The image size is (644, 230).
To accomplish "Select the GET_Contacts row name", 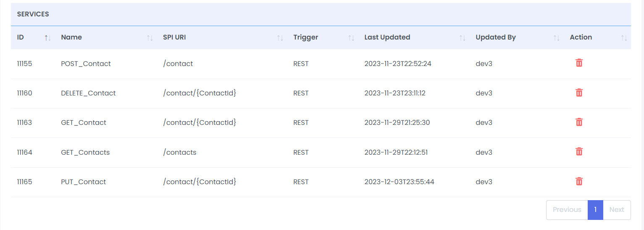I will tap(85, 152).
